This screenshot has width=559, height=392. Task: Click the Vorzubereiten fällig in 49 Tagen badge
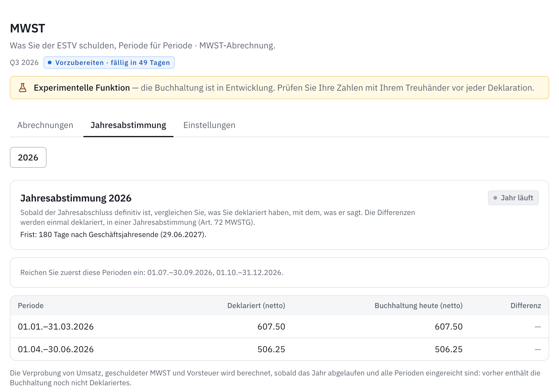pos(109,62)
